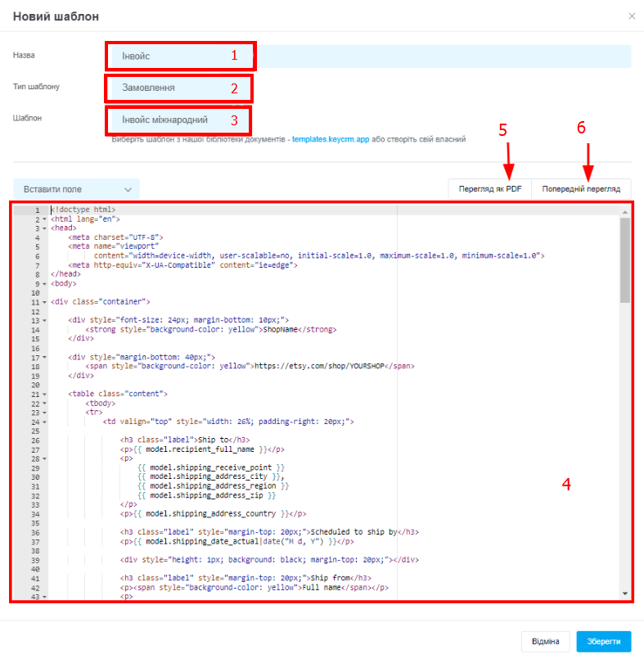Click the 'Scheduled to ship by' text
644x659 pixels.
click(354, 532)
